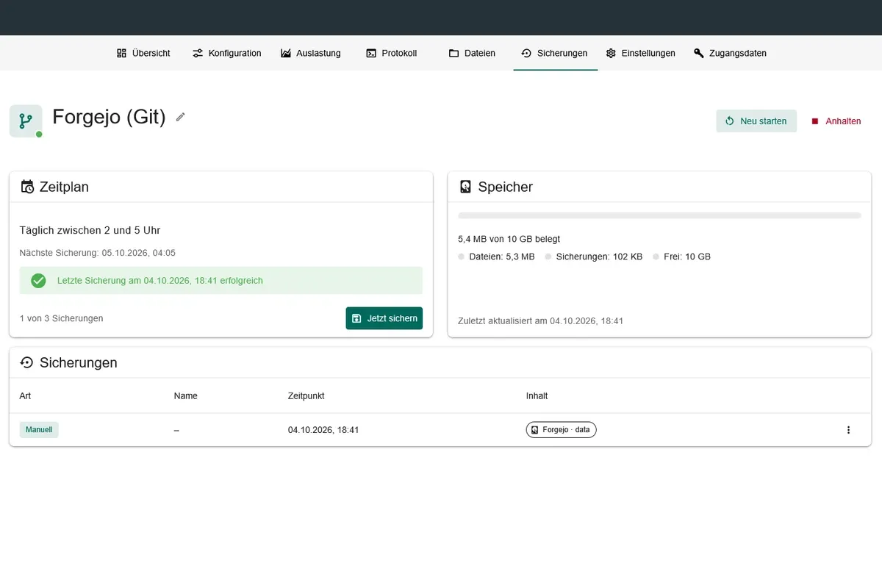Click the storage usage progress bar

pyautogui.click(x=659, y=215)
